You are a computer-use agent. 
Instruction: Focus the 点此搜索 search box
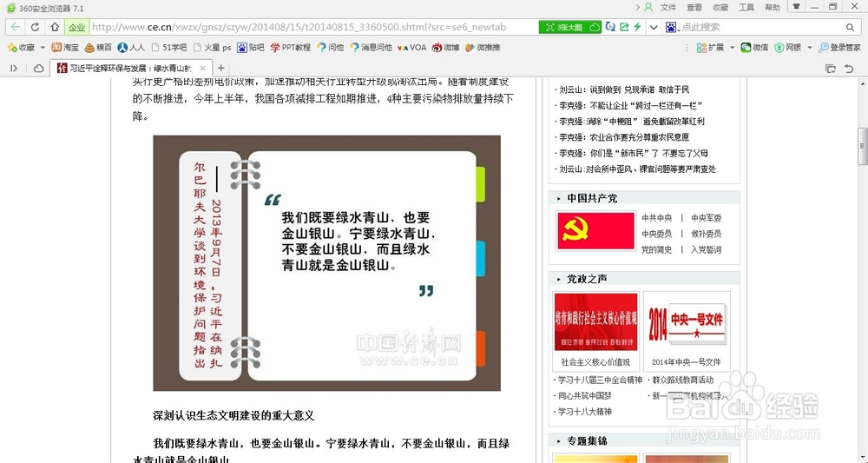[x=761, y=27]
